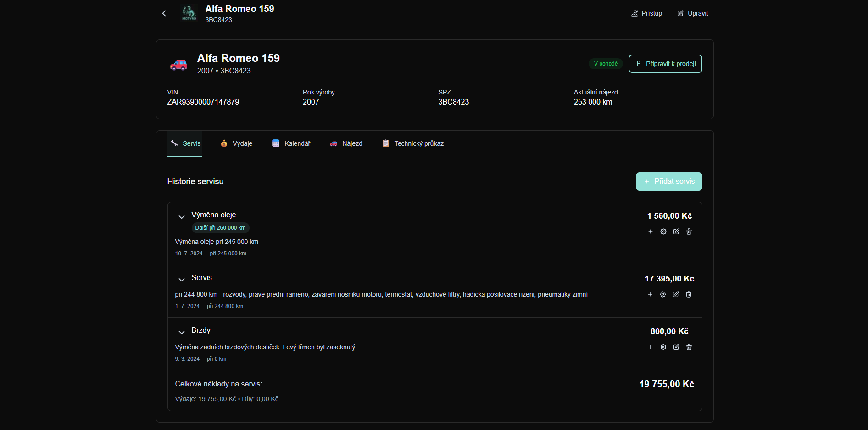868x430 pixels.
Task: Click the Připravit k prodeji button
Action: (x=665, y=64)
